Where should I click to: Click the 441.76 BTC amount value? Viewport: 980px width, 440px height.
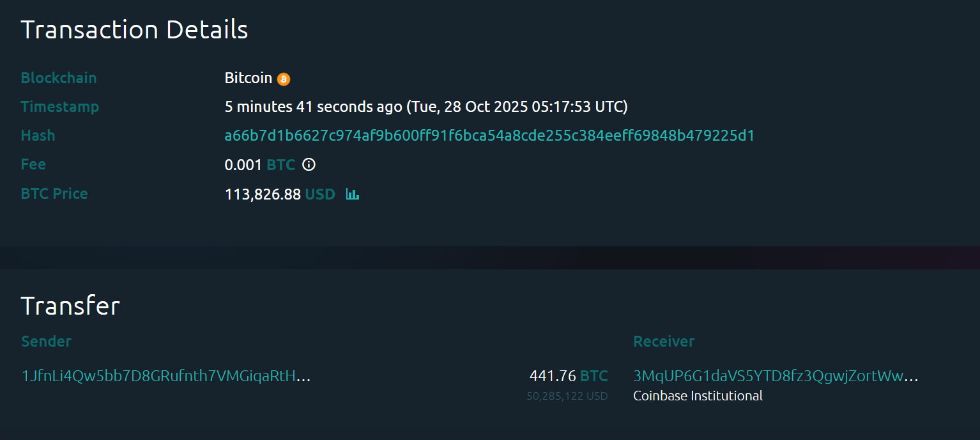tap(569, 376)
